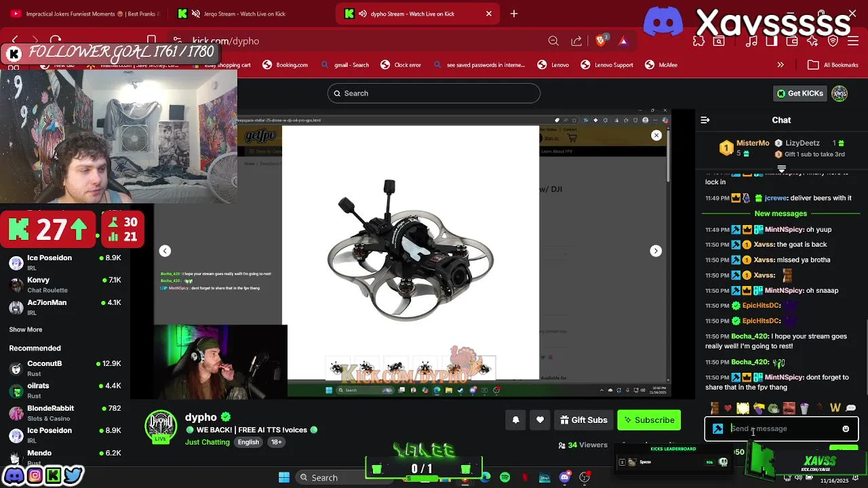Open the Lenovo Support bookmark

click(x=607, y=65)
